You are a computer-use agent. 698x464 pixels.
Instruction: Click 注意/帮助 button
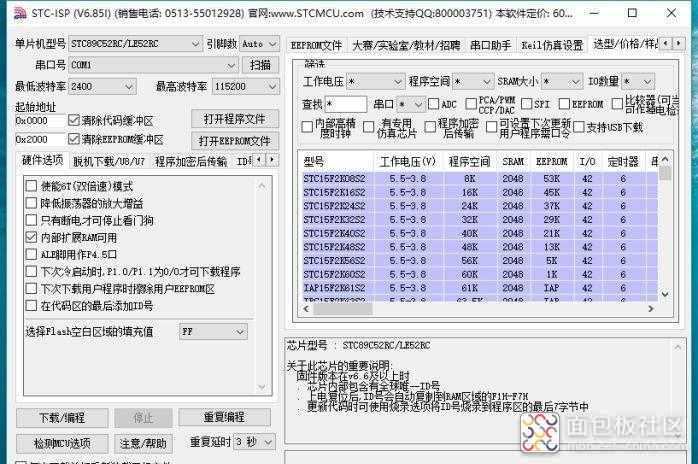pos(143,443)
